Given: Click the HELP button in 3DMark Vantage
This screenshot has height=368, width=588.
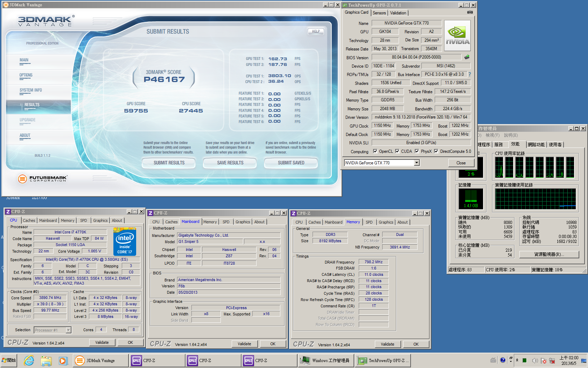Looking at the screenshot, I should [x=316, y=31].
